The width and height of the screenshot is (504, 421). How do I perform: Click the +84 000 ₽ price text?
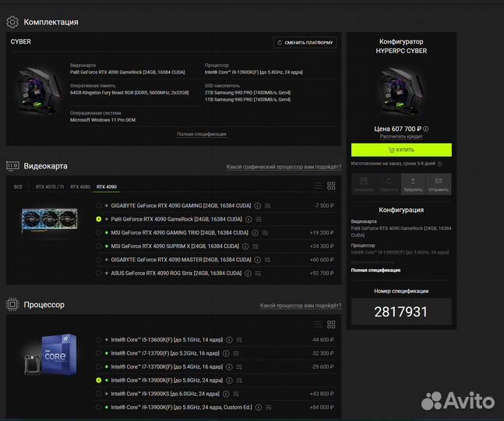[x=322, y=408]
